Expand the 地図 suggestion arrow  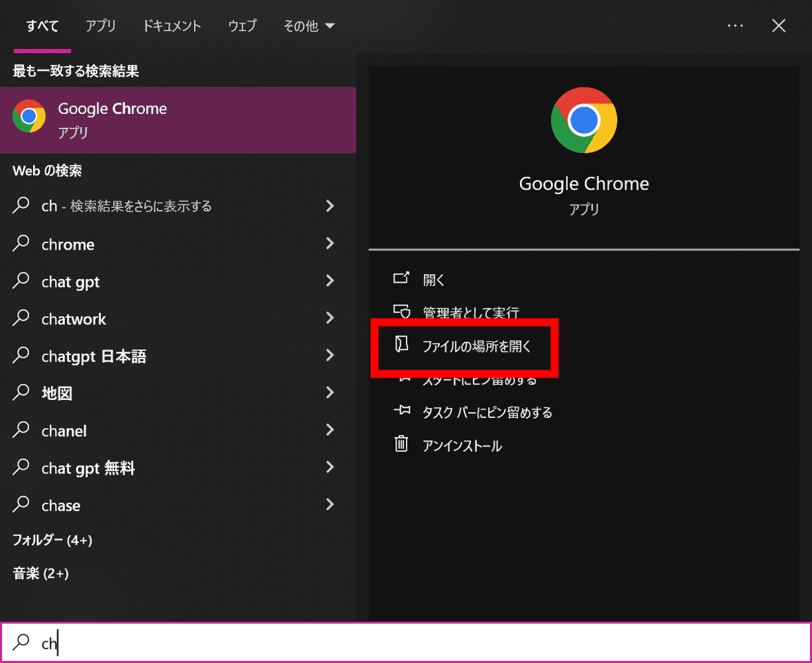[330, 393]
